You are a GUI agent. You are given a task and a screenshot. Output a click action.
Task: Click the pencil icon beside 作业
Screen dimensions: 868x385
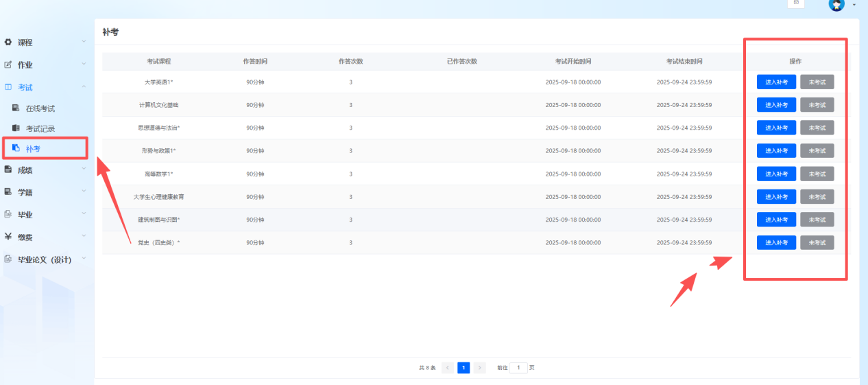(8, 65)
